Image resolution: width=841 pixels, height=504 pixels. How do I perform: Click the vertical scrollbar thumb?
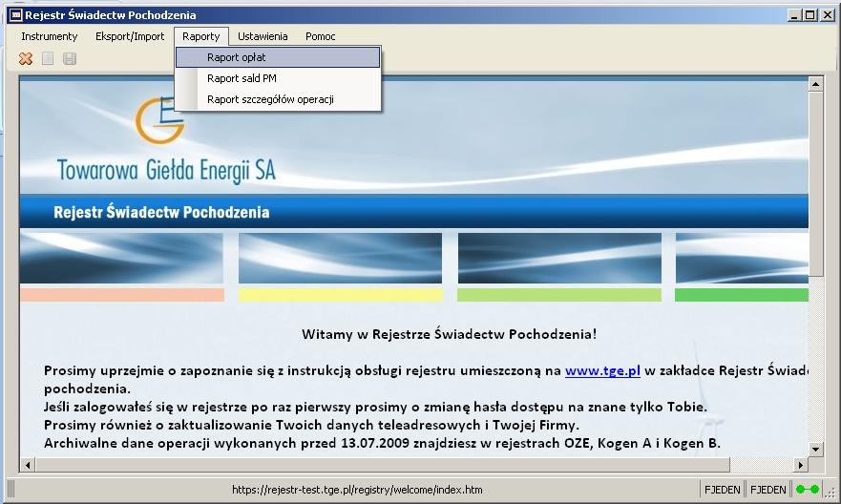click(x=816, y=184)
